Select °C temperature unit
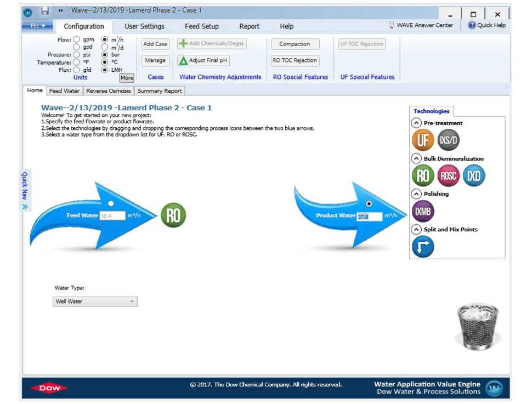Image resolution: width=532 pixels, height=404 pixels. click(105, 62)
